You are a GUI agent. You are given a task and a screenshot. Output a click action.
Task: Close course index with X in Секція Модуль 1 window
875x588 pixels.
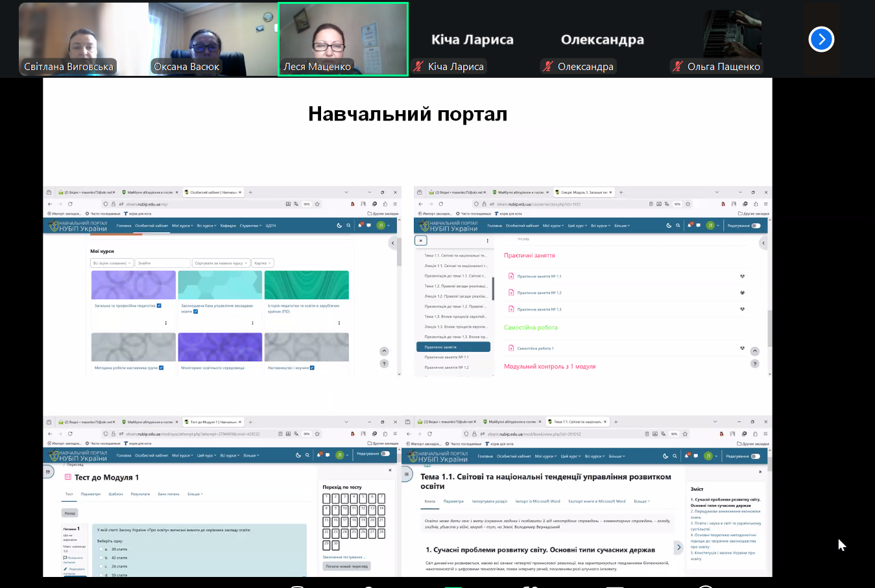421,241
